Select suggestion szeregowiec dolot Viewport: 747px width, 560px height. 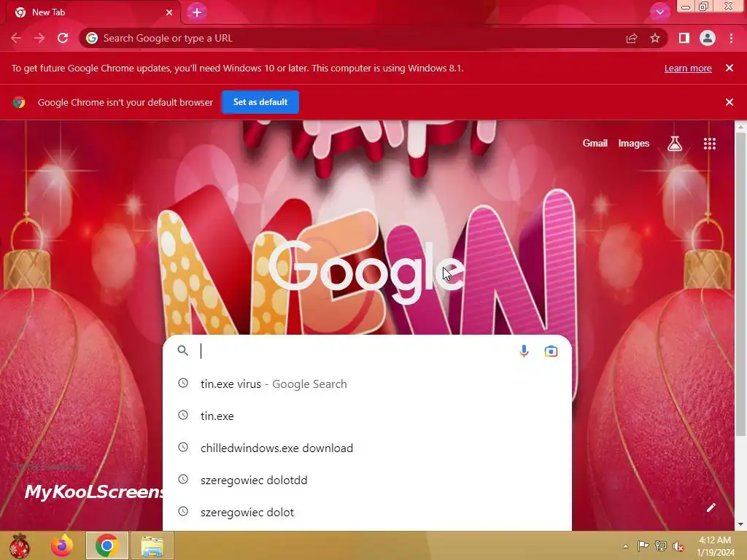click(368, 513)
